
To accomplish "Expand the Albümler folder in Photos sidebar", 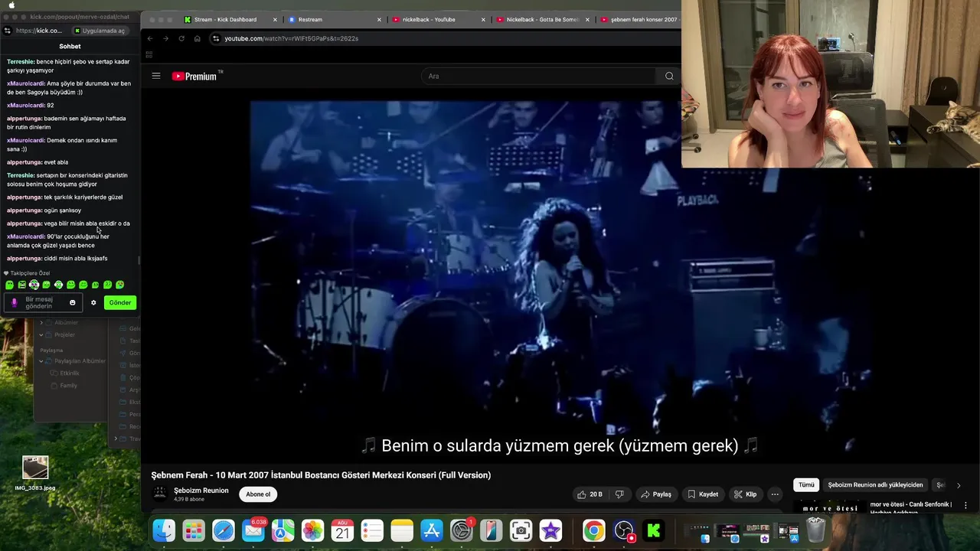I will (41, 322).
